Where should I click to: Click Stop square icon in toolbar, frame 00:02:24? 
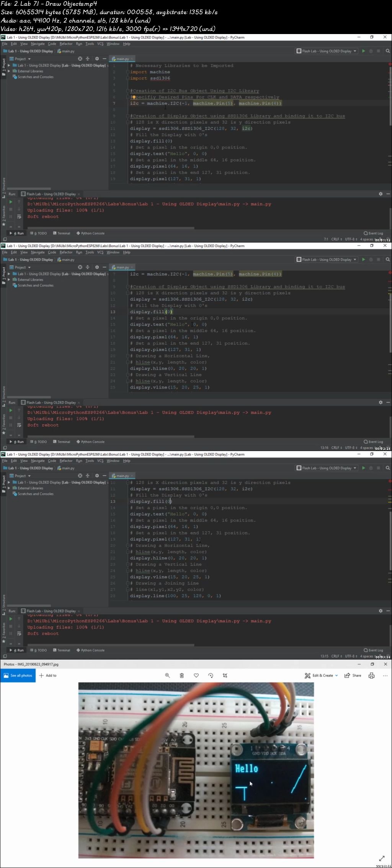(x=379, y=259)
